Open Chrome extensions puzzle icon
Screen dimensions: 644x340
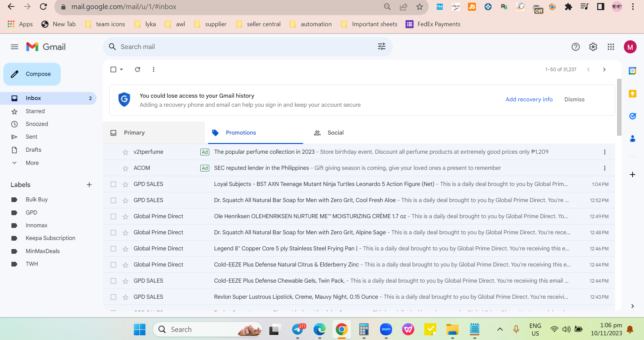[569, 7]
